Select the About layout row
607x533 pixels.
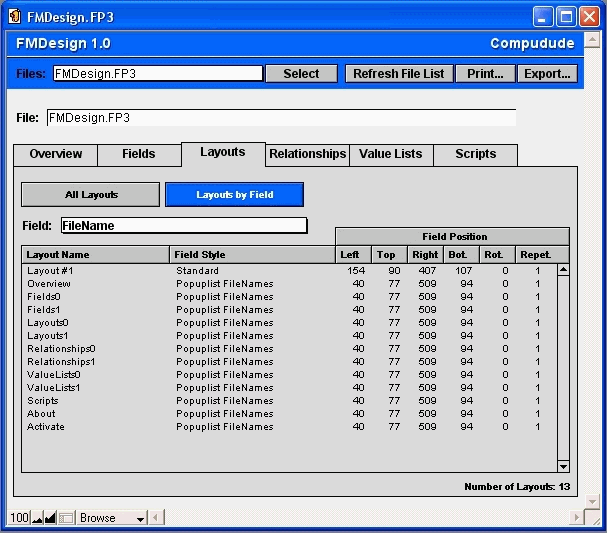[x=290, y=413]
